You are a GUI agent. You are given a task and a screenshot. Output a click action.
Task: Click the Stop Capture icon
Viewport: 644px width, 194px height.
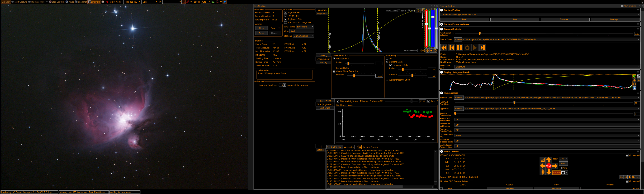point(50,2)
